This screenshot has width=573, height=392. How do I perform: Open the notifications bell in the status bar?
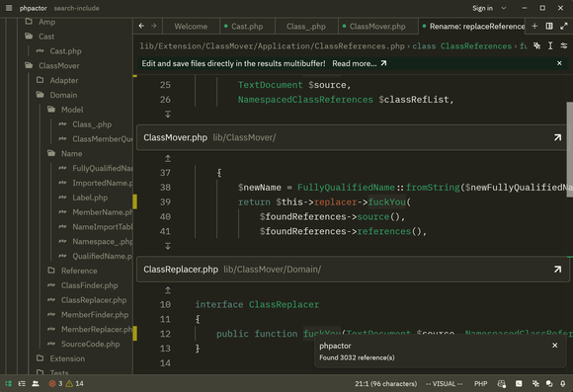[x=563, y=383]
